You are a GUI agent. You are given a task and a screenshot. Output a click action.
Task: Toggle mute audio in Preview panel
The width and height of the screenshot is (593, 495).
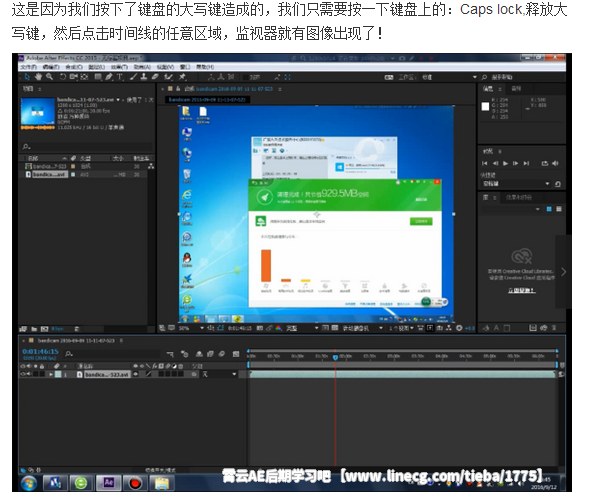(x=555, y=163)
